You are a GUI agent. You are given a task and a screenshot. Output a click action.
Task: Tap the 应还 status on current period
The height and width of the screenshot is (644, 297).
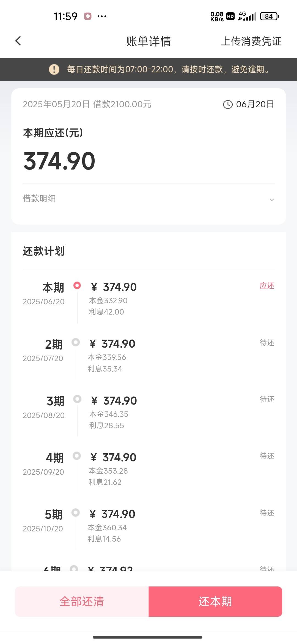[x=267, y=286]
